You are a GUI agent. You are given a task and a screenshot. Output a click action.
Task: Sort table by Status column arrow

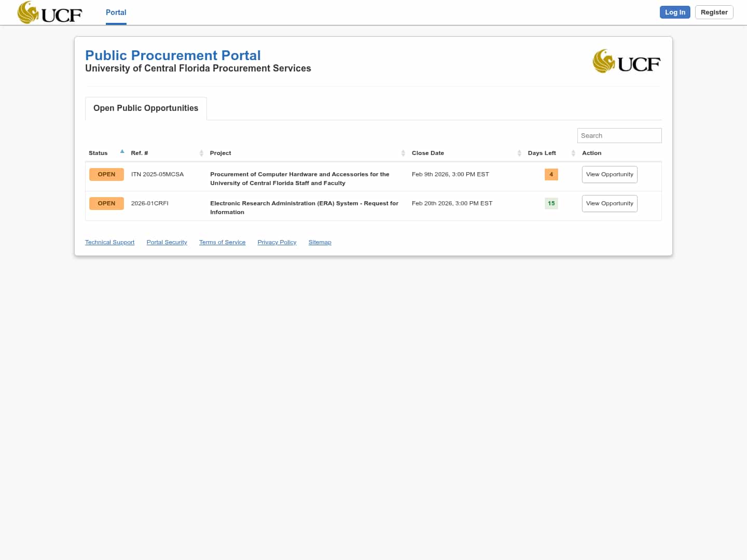click(x=122, y=152)
